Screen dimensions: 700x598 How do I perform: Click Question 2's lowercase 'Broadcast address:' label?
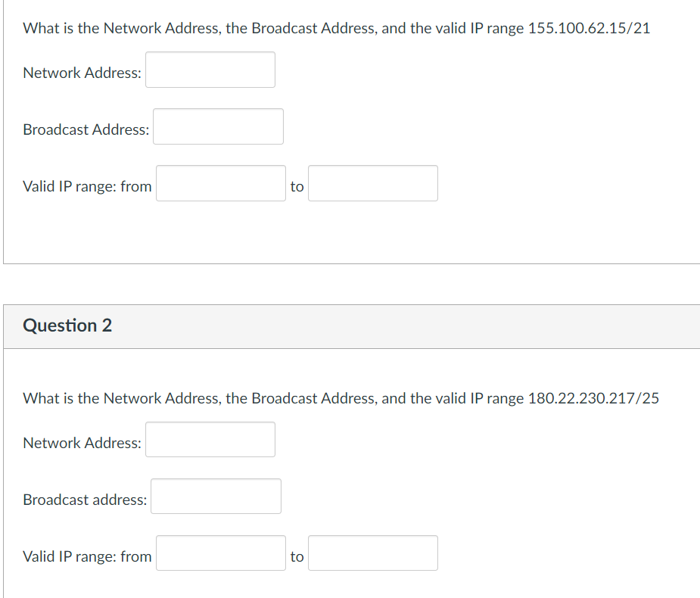click(85, 500)
